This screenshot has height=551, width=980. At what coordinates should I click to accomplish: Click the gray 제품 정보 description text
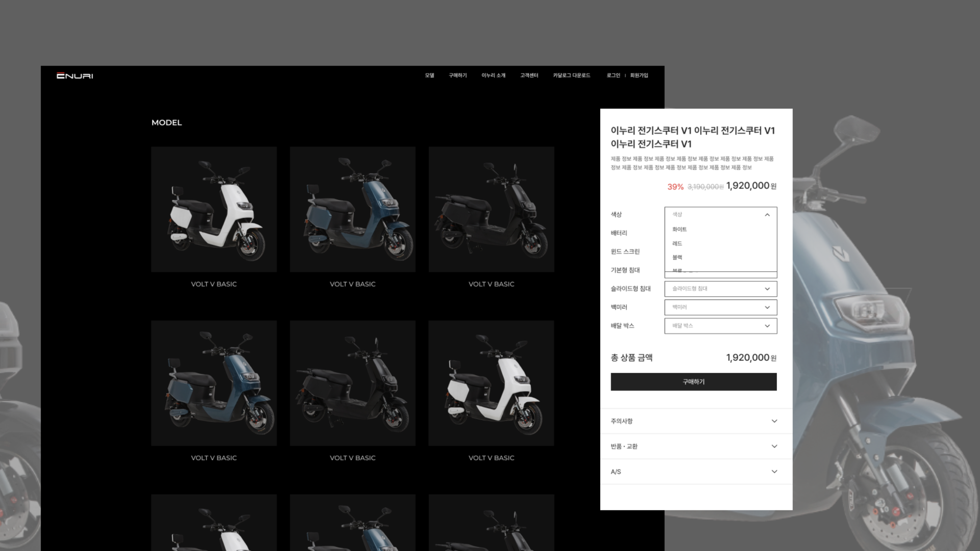click(x=692, y=163)
